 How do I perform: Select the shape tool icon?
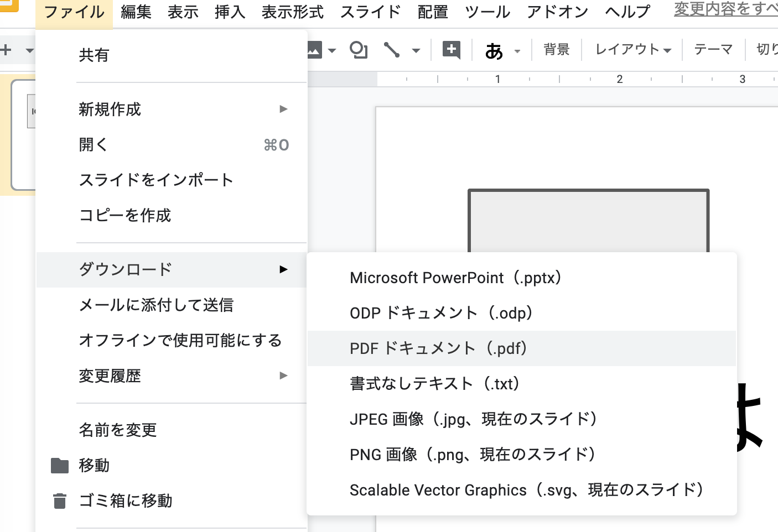(x=359, y=50)
